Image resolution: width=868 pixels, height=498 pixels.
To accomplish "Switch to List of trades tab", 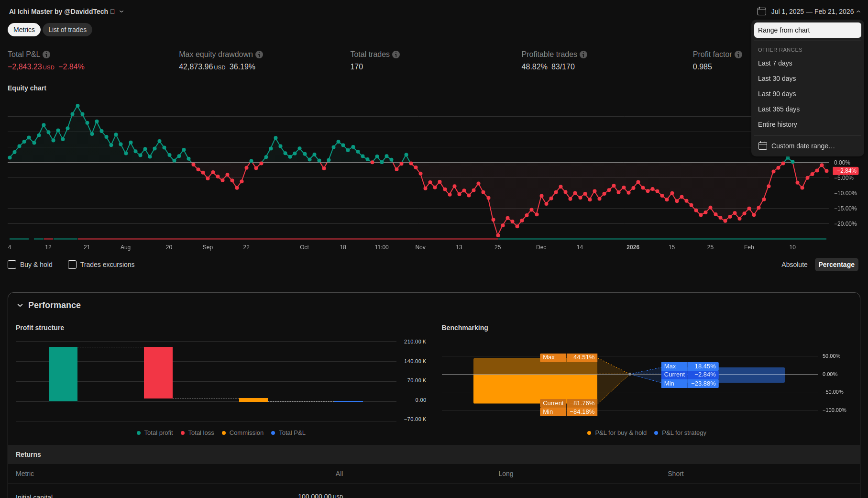I will coord(67,30).
